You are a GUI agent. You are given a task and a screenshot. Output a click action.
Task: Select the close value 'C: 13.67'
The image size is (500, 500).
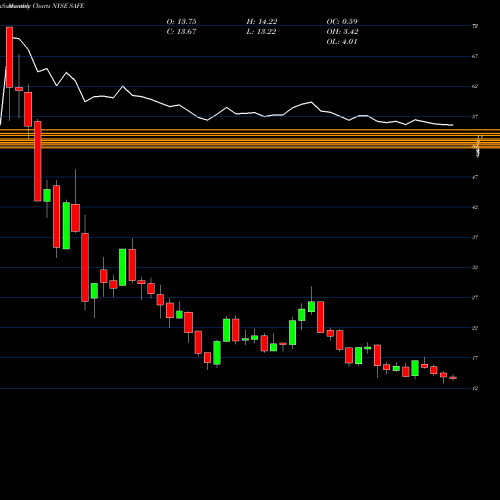[x=181, y=32]
